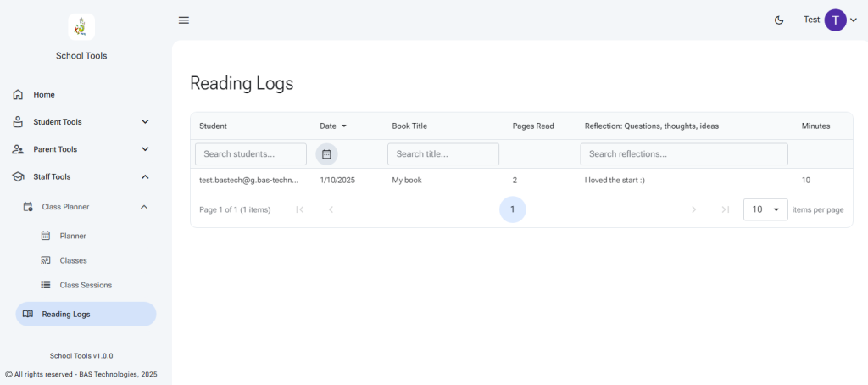
Task: Select Reading Logs in sidebar
Action: click(86, 314)
